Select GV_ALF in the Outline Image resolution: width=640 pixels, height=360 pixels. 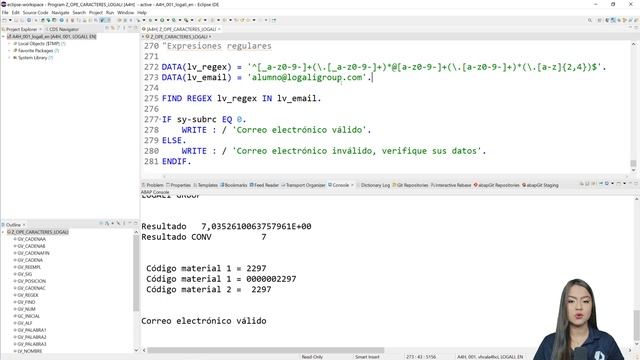click(x=24, y=323)
